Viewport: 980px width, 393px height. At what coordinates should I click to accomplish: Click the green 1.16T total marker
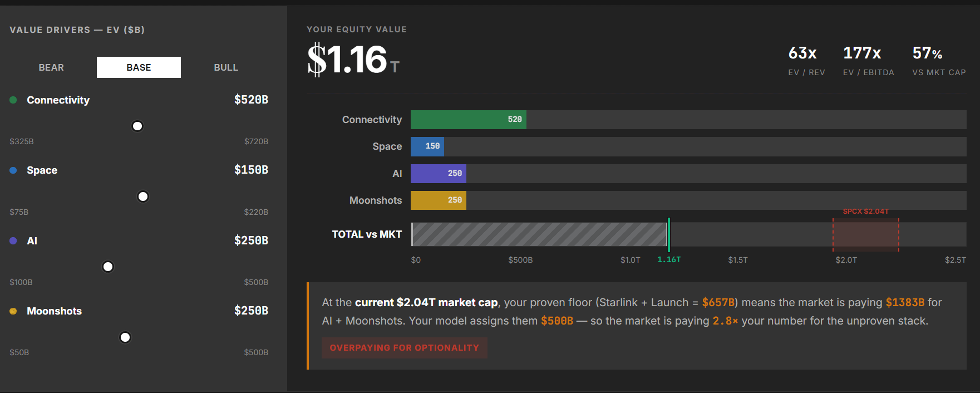(x=669, y=234)
